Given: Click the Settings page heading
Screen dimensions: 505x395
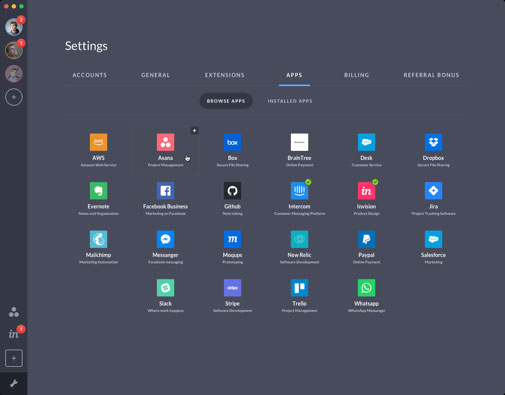Looking at the screenshot, I should [x=86, y=46].
